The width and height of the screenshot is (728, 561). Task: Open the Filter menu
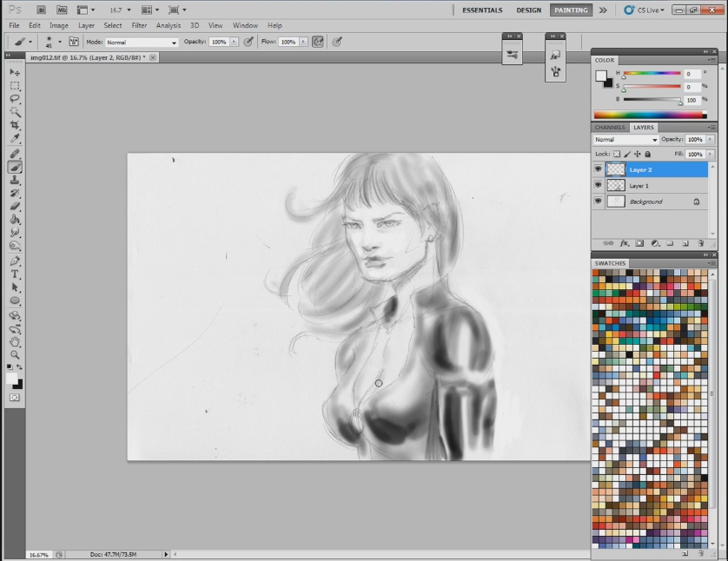tap(139, 25)
